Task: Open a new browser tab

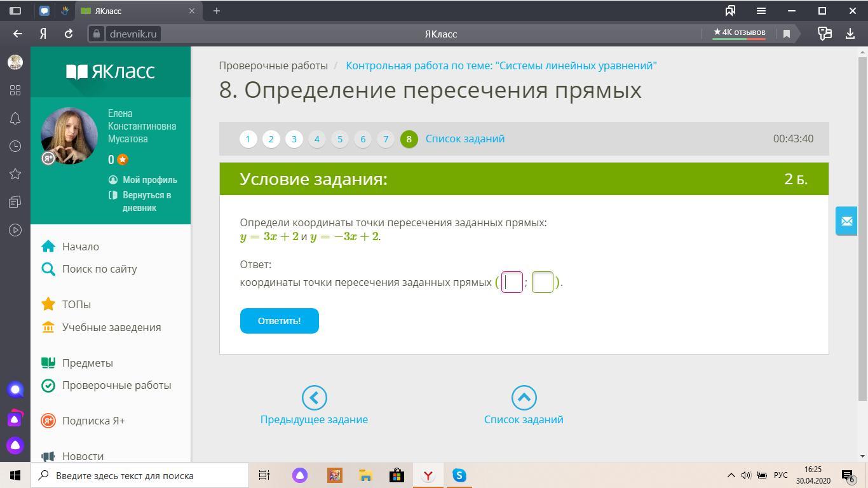Action: pyautogui.click(x=217, y=11)
